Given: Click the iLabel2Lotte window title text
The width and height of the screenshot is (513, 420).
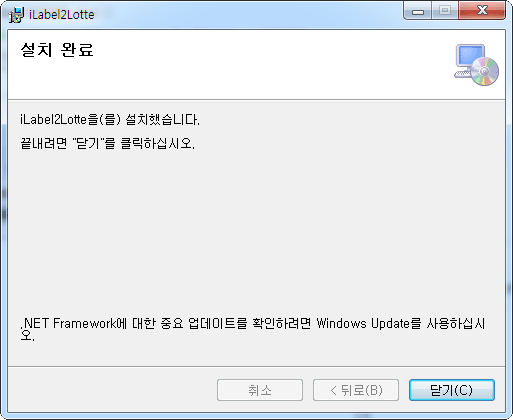Looking at the screenshot, I should 62,15.
